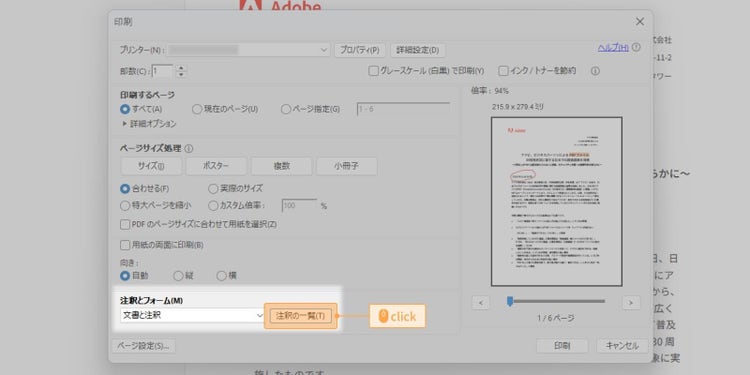This screenshot has height=375, width=750.
Task: Click the プロパティ(P) button
Action: pyautogui.click(x=360, y=50)
